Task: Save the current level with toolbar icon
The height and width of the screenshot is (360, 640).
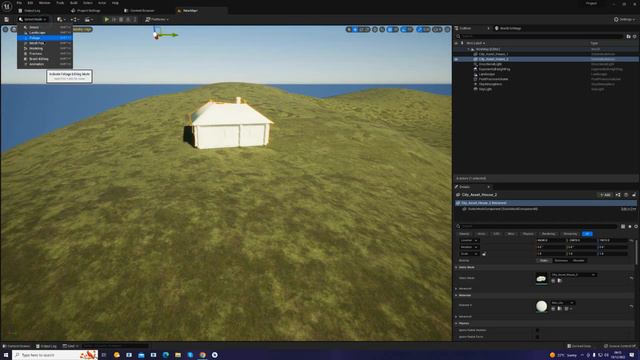Action: tap(7, 19)
